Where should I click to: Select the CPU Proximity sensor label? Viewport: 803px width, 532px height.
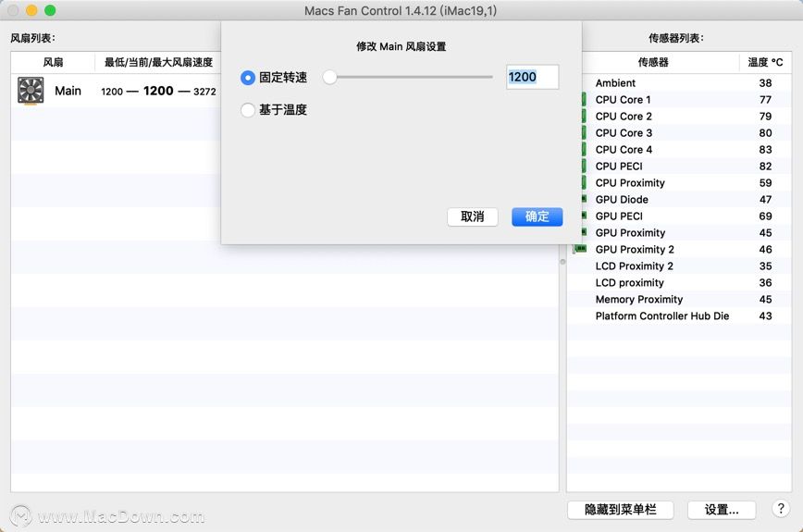coord(630,183)
